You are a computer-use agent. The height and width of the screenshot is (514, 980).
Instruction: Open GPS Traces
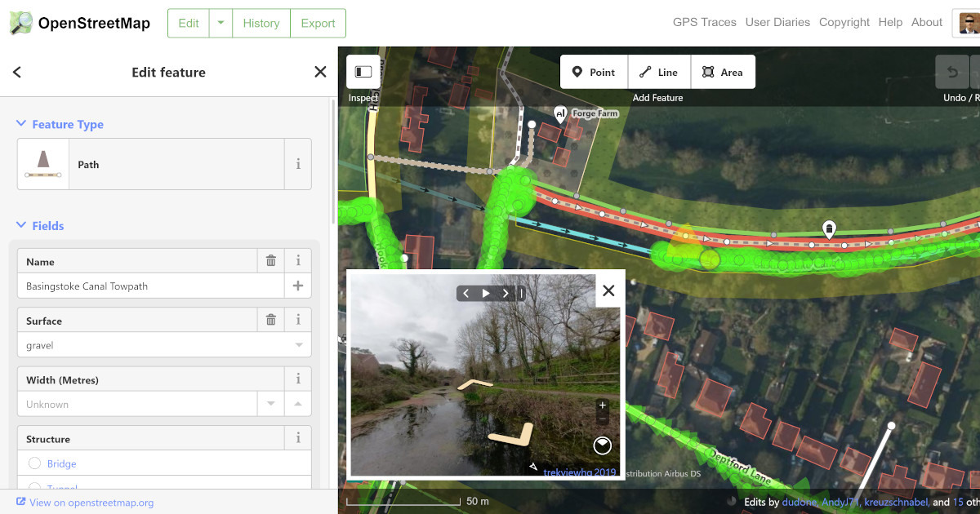coord(704,22)
